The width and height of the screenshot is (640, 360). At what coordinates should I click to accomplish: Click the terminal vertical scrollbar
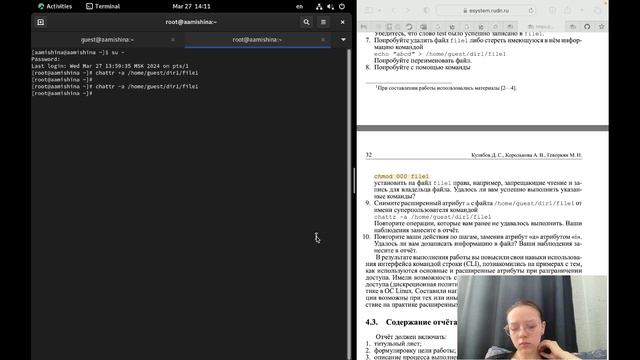coord(349,204)
